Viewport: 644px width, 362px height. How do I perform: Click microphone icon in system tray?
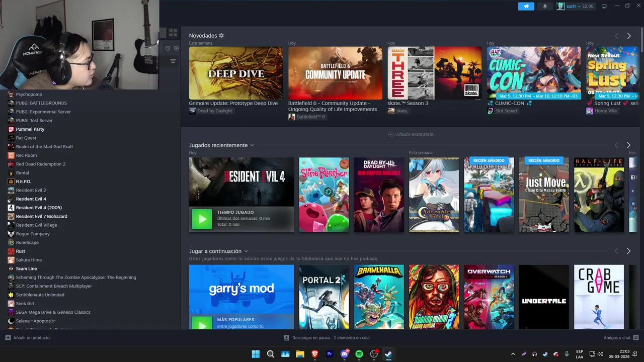click(567, 354)
